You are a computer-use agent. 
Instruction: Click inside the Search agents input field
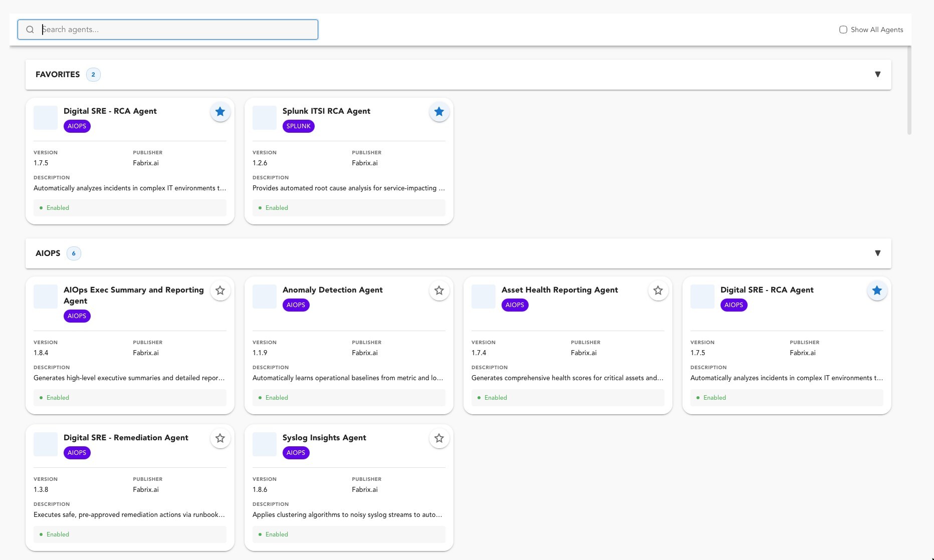tap(175, 30)
